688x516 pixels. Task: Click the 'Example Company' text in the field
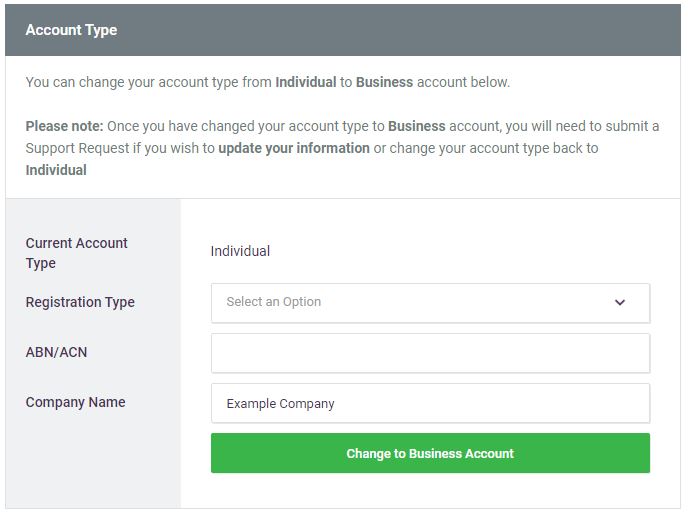(x=280, y=404)
